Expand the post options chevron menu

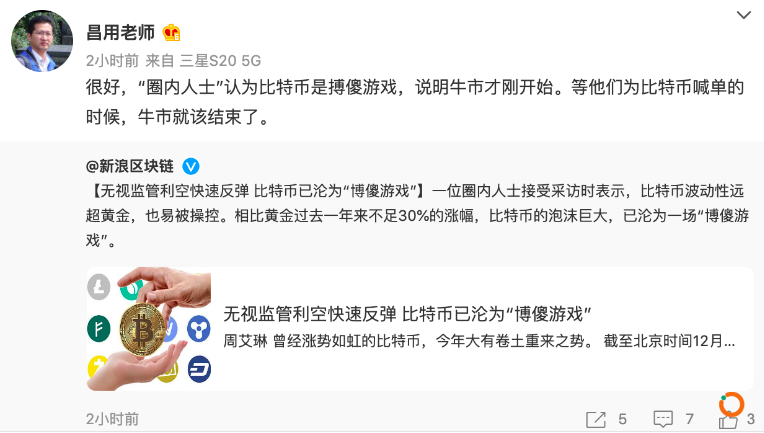pyautogui.click(x=744, y=15)
